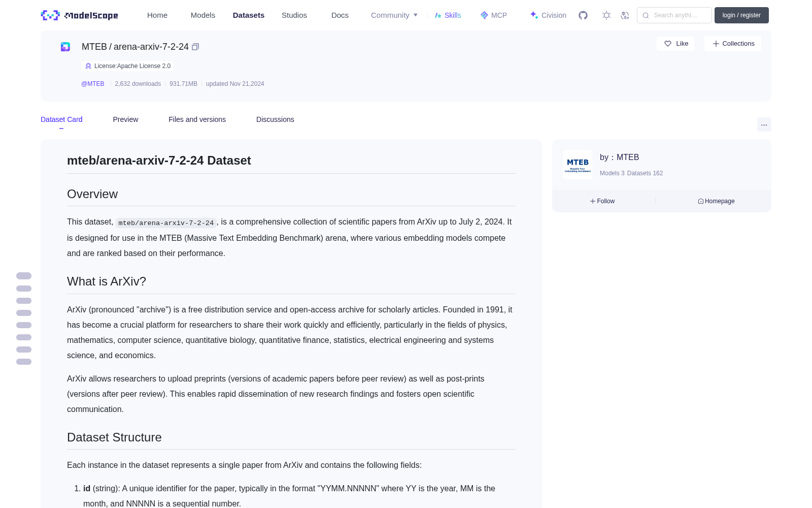
Task: Click the search anything input field
Action: (674, 15)
